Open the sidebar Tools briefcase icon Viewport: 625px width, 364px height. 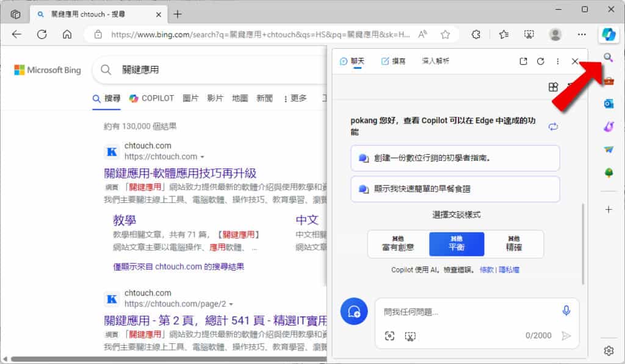pos(609,81)
